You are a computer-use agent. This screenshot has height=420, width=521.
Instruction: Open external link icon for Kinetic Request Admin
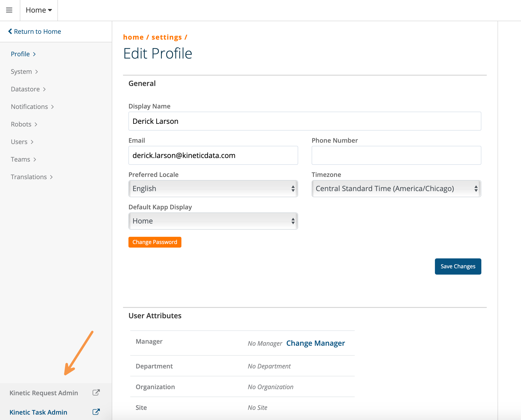click(x=96, y=392)
